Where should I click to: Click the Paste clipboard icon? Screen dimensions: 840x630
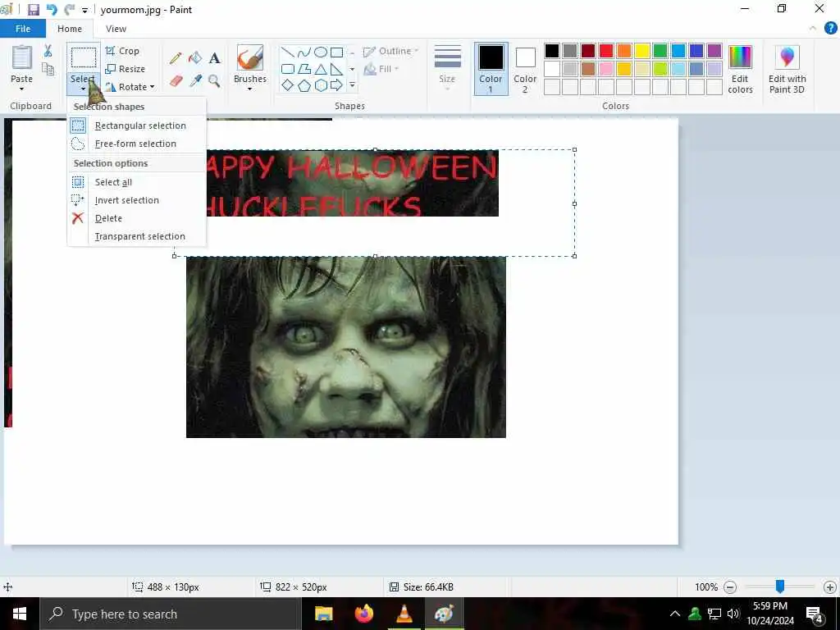click(22, 58)
